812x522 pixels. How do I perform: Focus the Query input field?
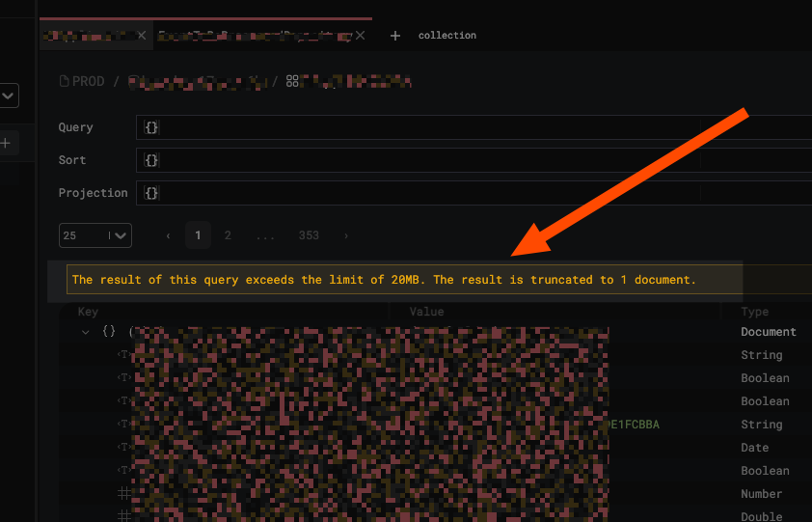(474, 127)
